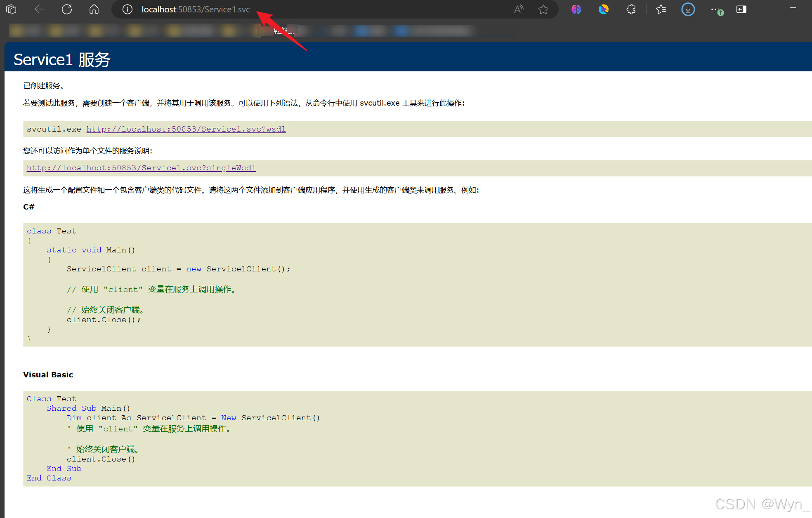Minimize the browser window
Screen dimensions: 812x518
click(793, 8)
